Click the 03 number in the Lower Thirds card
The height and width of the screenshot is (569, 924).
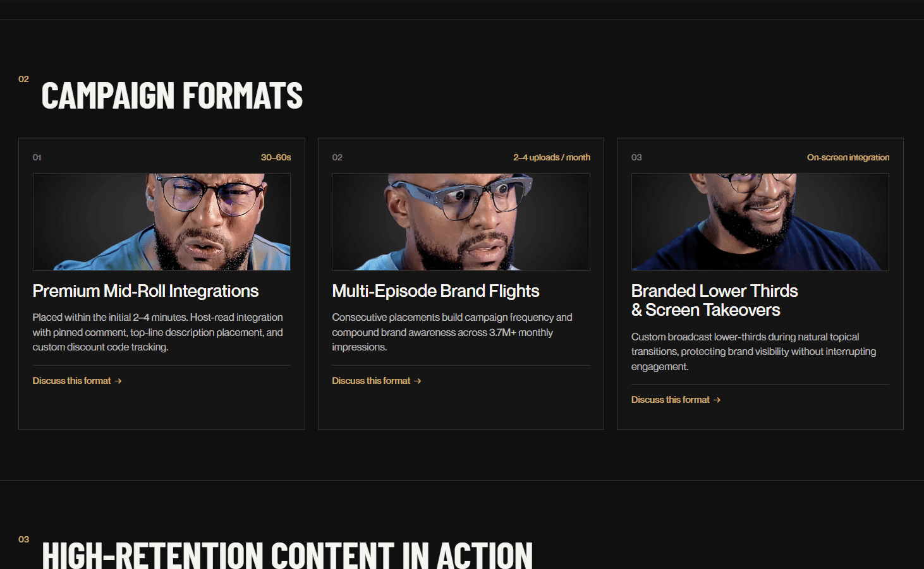(x=636, y=157)
